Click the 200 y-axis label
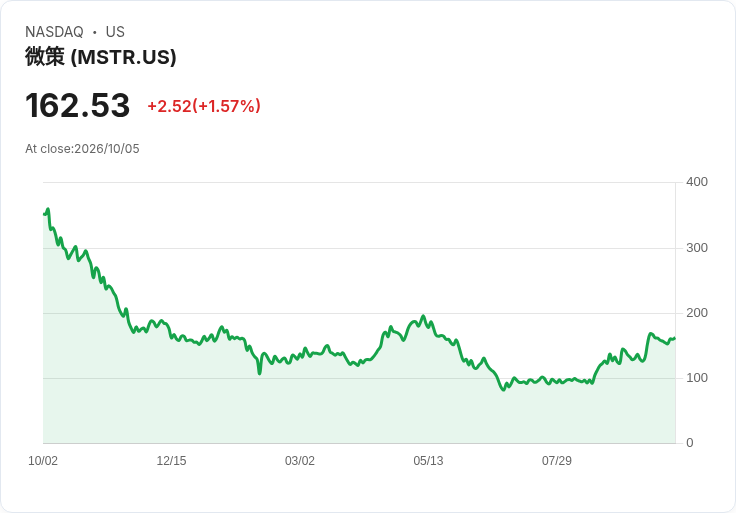This screenshot has height=513, width=736. 697,313
